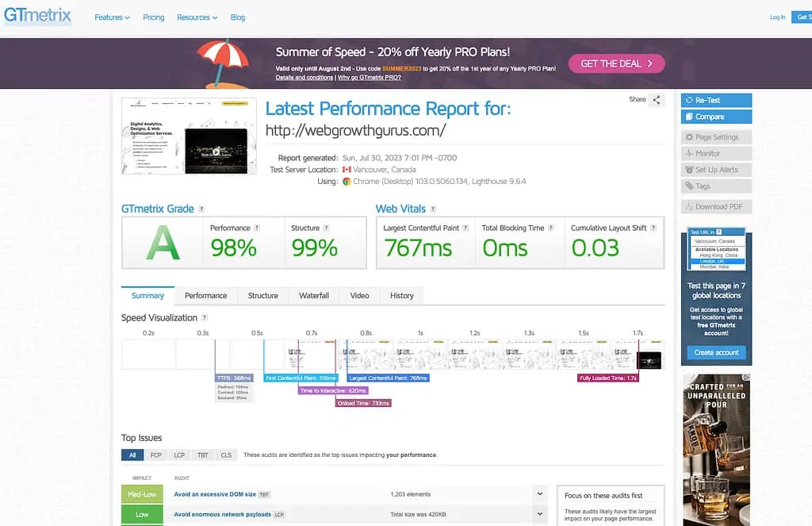Open the Resources menu dropdown
Screen dimensions: 812x526
pyautogui.click(x=197, y=16)
